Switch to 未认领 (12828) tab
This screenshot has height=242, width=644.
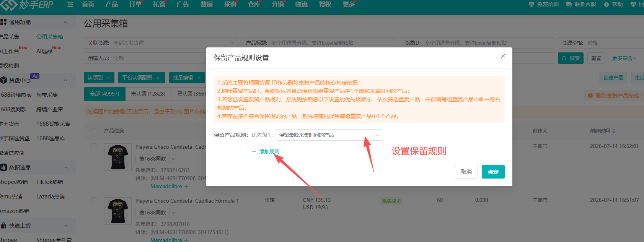[x=148, y=94]
